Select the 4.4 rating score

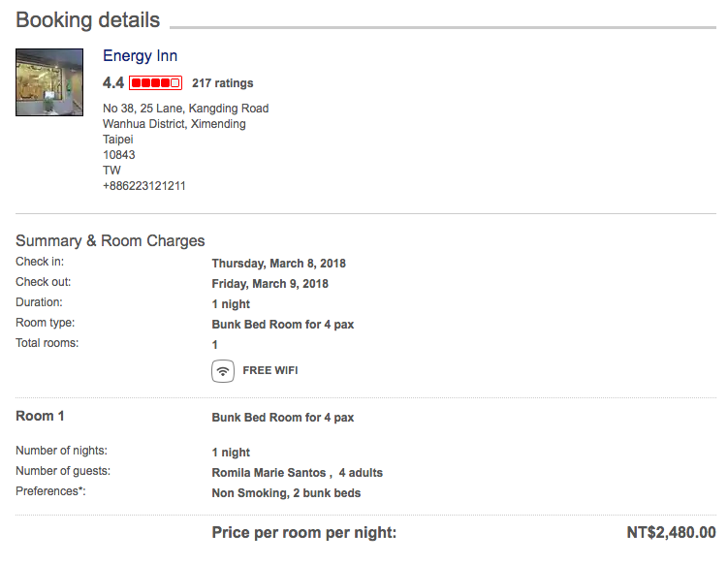pyautogui.click(x=113, y=83)
